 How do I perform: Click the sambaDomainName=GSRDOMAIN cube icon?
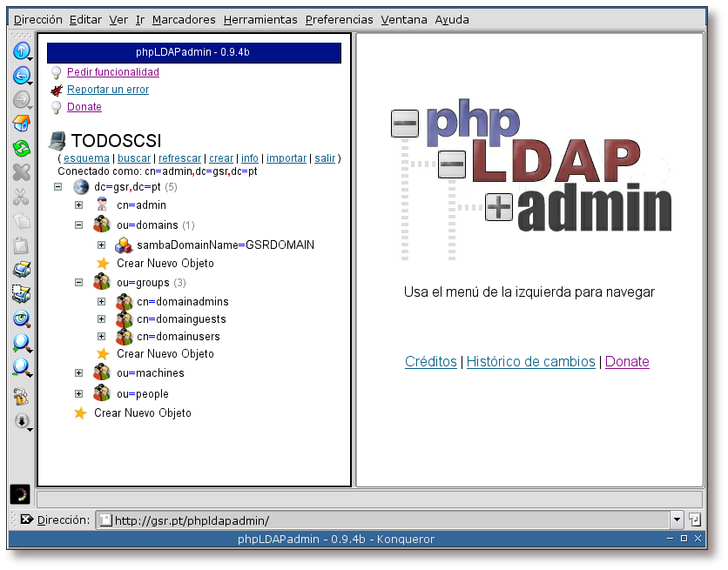coord(123,245)
